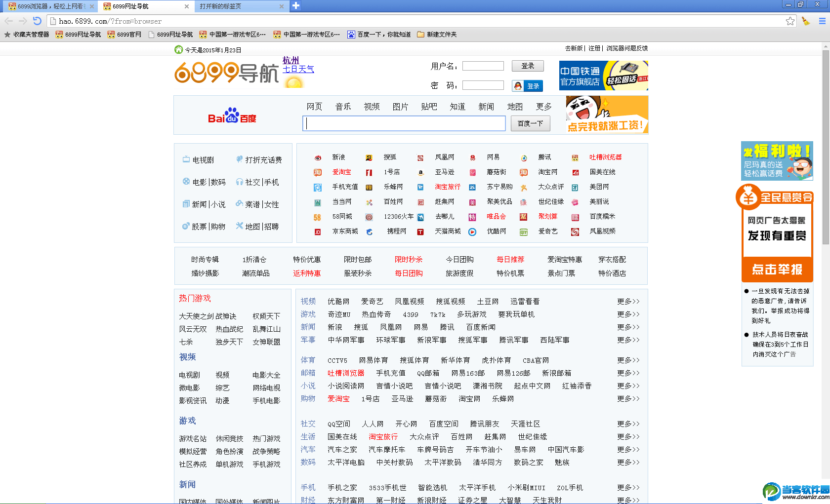Image resolution: width=830 pixels, height=504 pixels.
Task: Click the iQiyi icon beside 爱奇艺
Action: tap(524, 232)
